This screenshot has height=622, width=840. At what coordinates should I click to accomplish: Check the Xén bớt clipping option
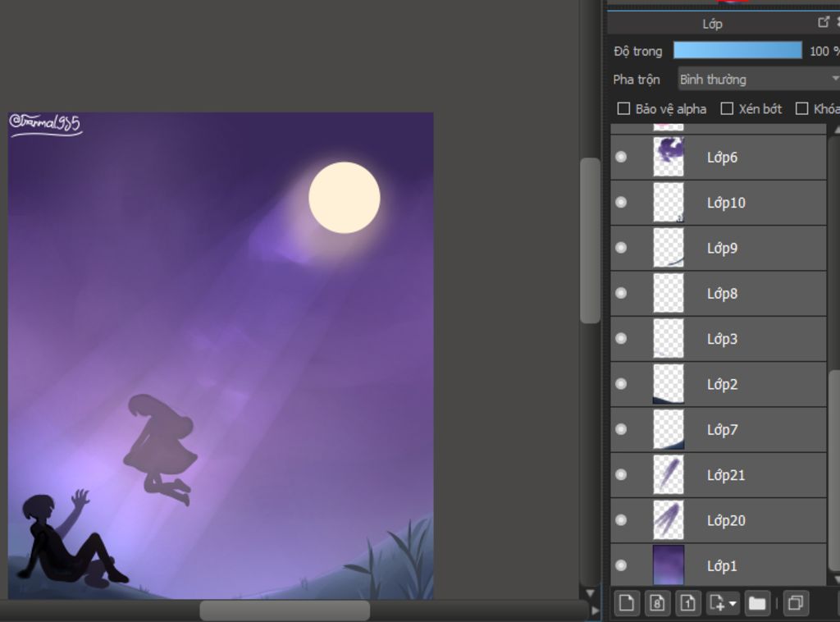[x=727, y=108]
